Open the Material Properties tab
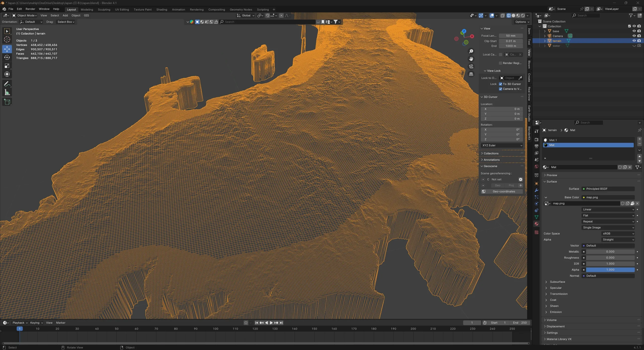 (x=536, y=224)
